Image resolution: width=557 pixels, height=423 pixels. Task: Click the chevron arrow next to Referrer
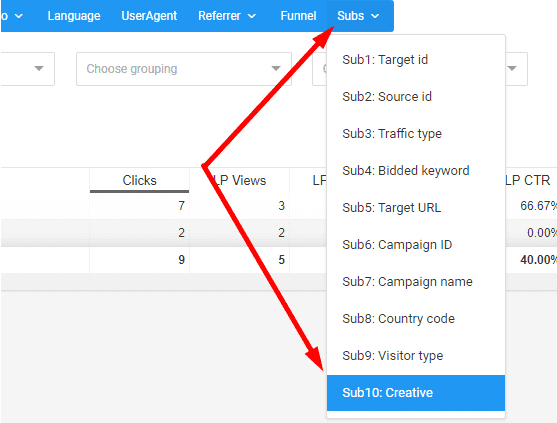click(x=252, y=16)
